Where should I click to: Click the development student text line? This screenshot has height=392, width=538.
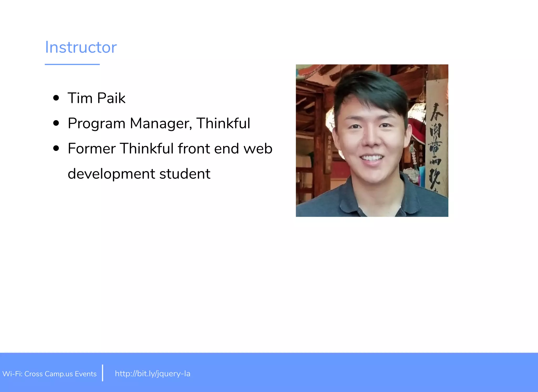pos(139,174)
